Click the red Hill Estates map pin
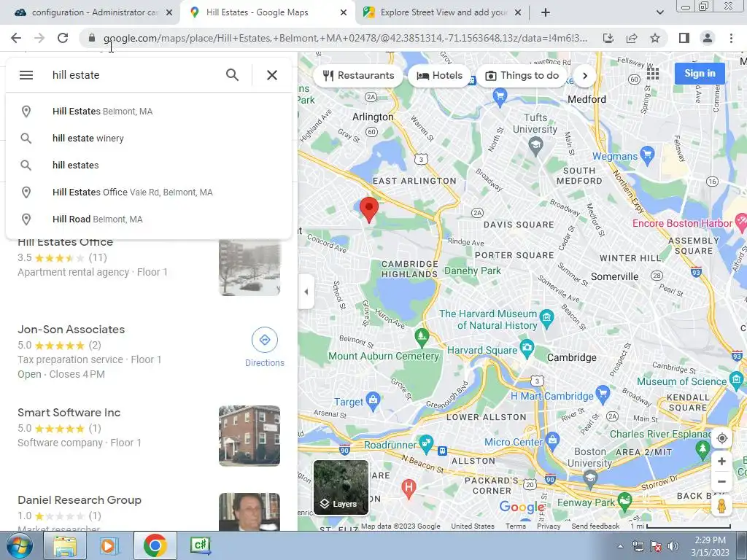This screenshot has width=747, height=560. [x=368, y=209]
